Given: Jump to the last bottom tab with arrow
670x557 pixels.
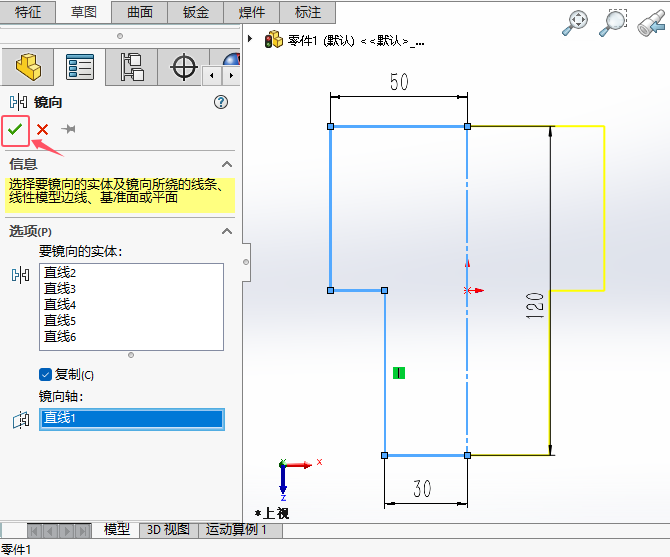Looking at the screenshot, I should click(84, 531).
